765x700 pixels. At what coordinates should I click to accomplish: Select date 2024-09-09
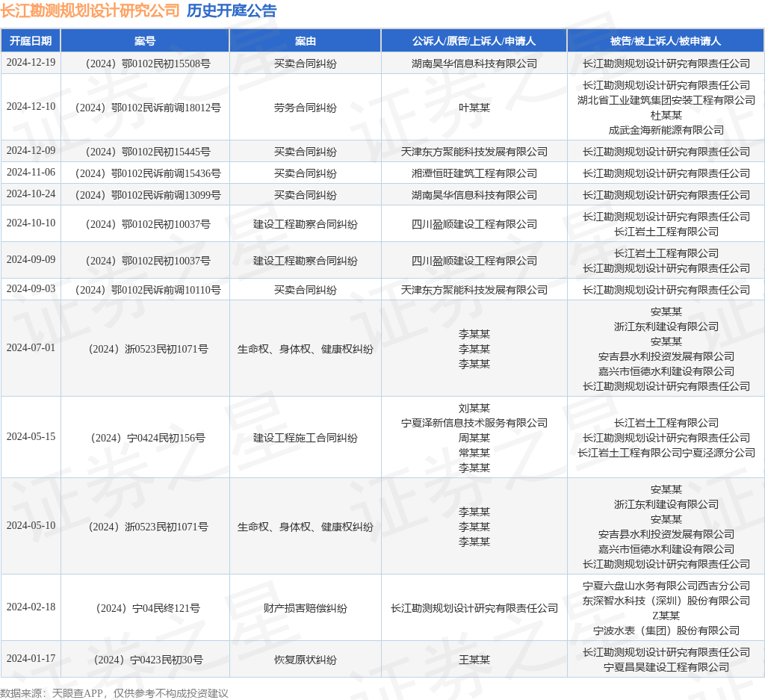pyautogui.click(x=31, y=259)
